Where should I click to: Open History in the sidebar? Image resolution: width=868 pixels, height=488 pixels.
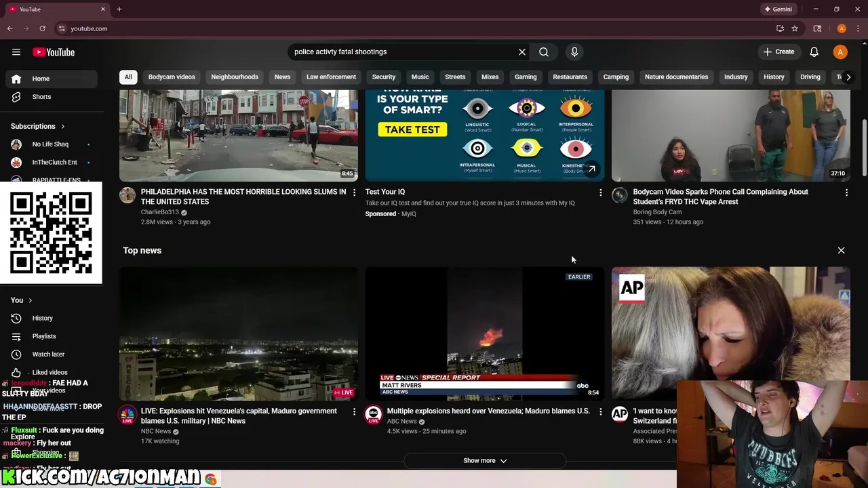tap(52, 318)
